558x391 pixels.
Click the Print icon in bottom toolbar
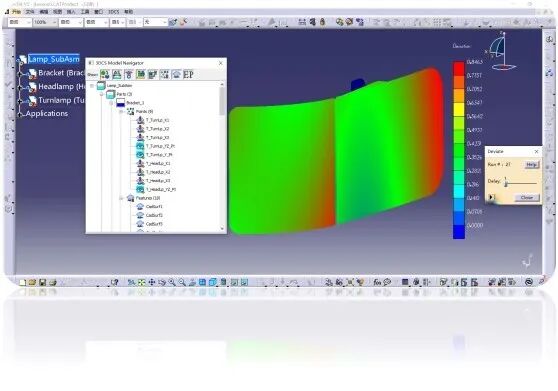(x=53, y=282)
